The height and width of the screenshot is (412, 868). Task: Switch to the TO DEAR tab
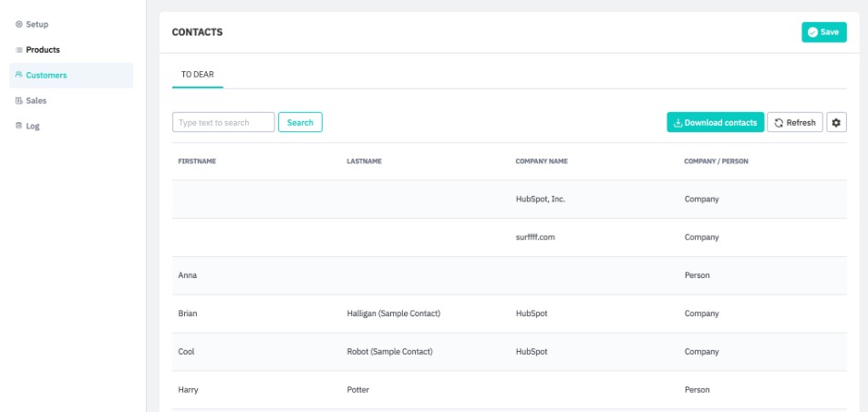197,74
